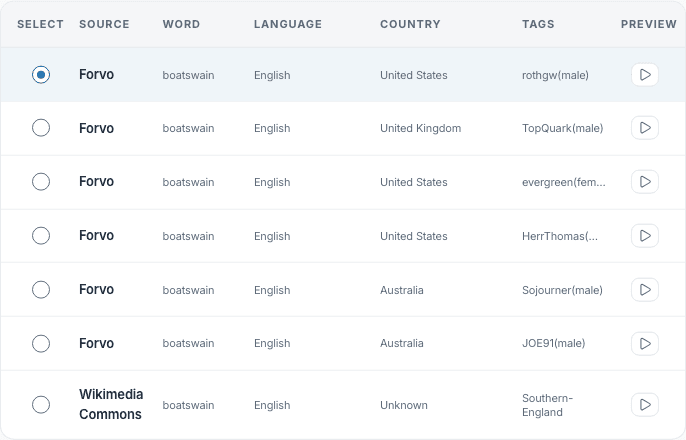
Task: Click the United Kingdom country cell
Action: 420,128
